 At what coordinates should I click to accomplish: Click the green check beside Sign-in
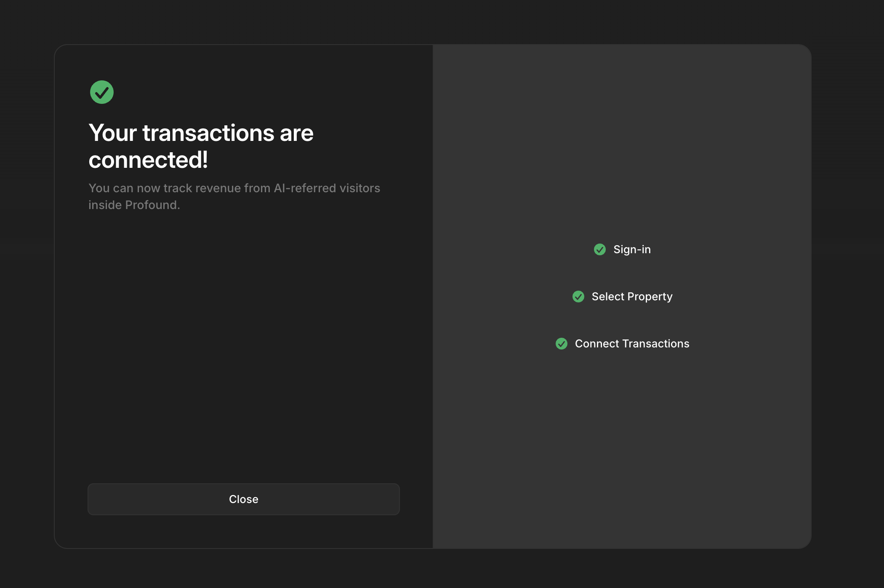[600, 249]
